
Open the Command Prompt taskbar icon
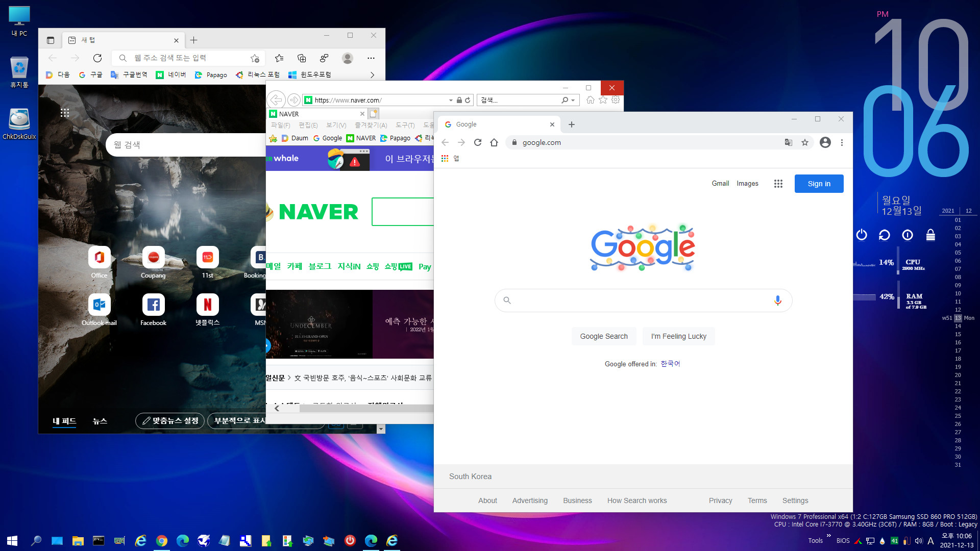(x=99, y=541)
